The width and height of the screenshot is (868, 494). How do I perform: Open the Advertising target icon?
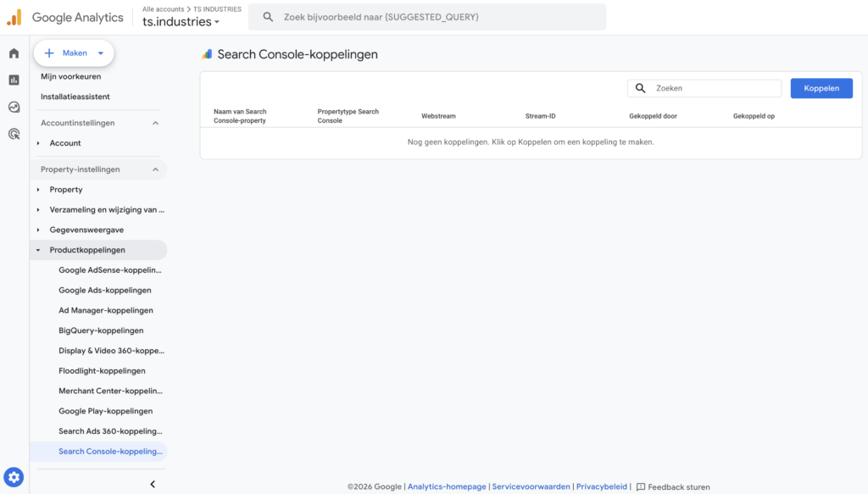coord(14,134)
